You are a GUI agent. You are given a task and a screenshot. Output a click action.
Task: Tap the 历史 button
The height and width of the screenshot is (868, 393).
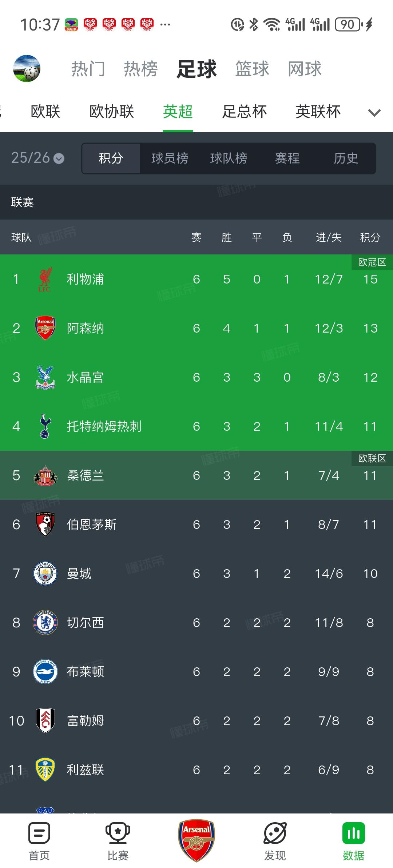click(x=346, y=158)
